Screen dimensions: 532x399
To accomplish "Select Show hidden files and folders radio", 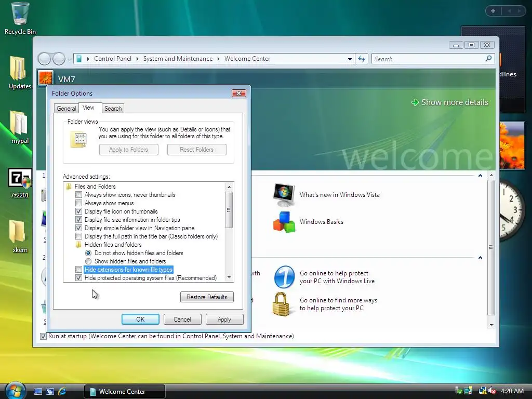I will click(x=88, y=261).
